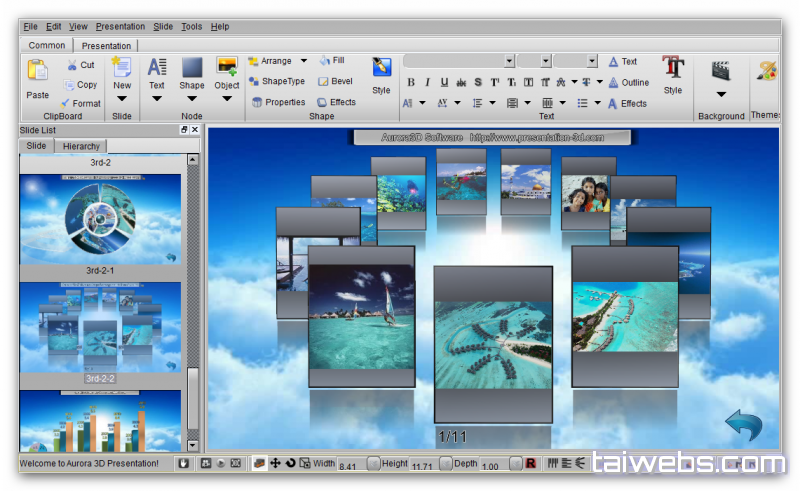Click the Shape node icon

pos(192,67)
